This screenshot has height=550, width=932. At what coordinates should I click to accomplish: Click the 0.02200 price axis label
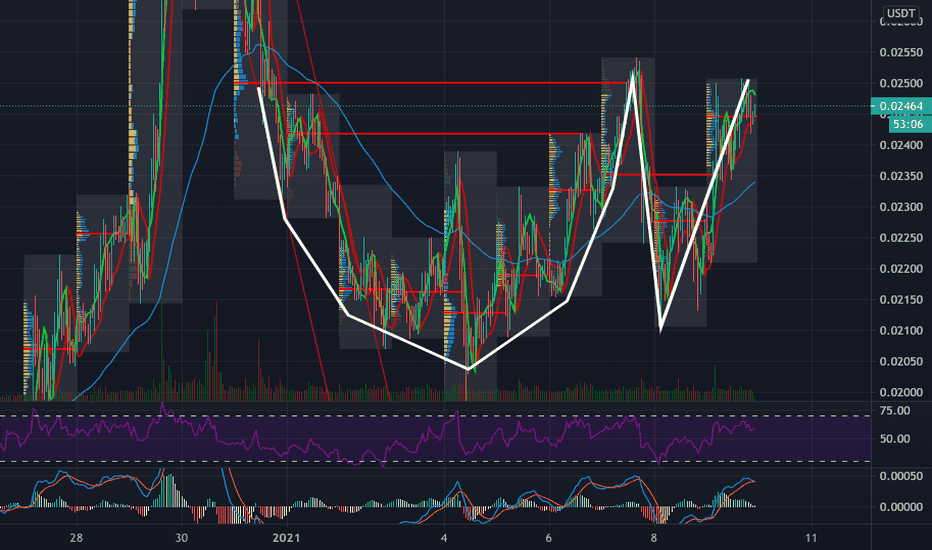(x=901, y=269)
